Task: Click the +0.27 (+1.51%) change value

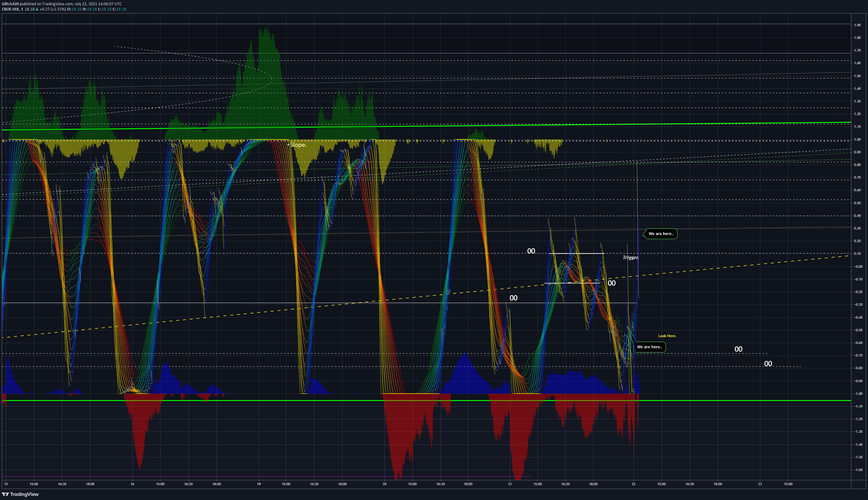Action: coord(53,9)
